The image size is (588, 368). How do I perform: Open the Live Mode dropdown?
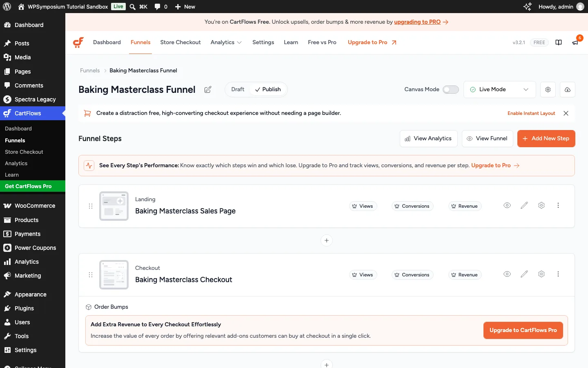[500, 90]
